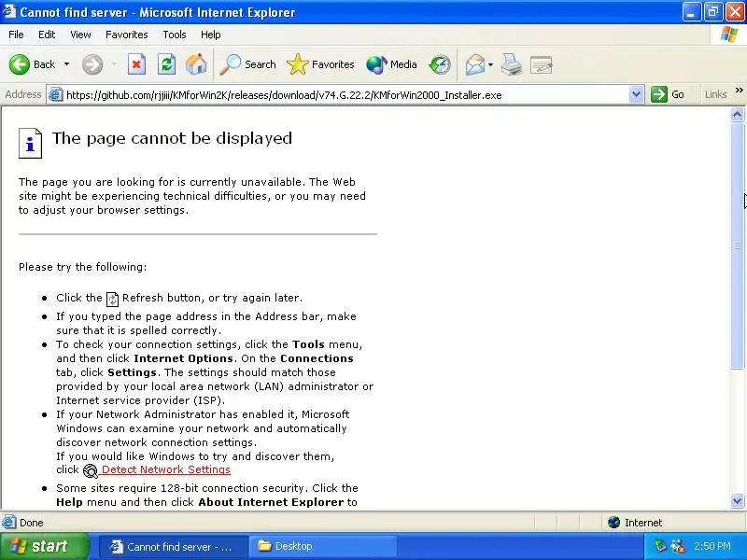Select Cannot find server taskbar button
The width and height of the screenshot is (747, 560).
point(174,546)
